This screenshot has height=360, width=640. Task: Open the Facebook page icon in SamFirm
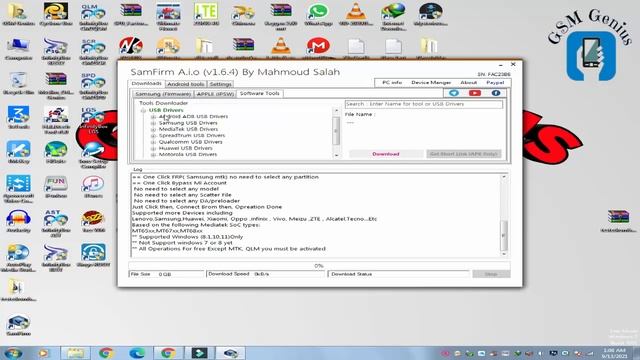pos(496,93)
